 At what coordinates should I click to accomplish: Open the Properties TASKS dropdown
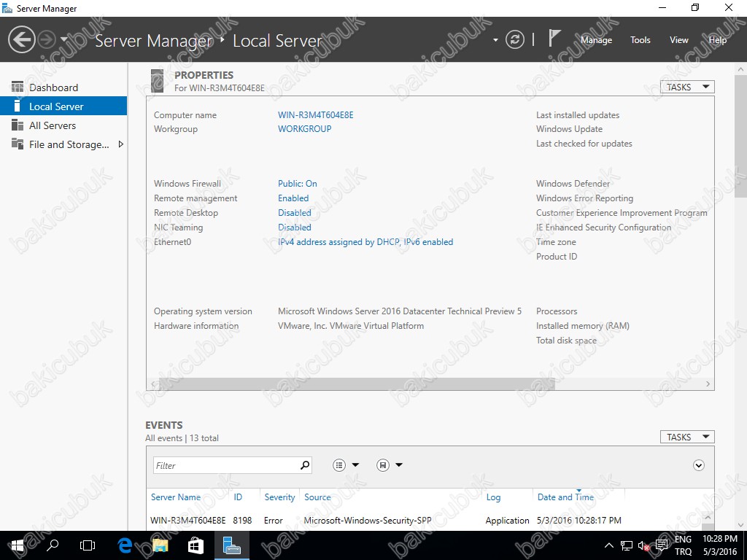point(687,87)
